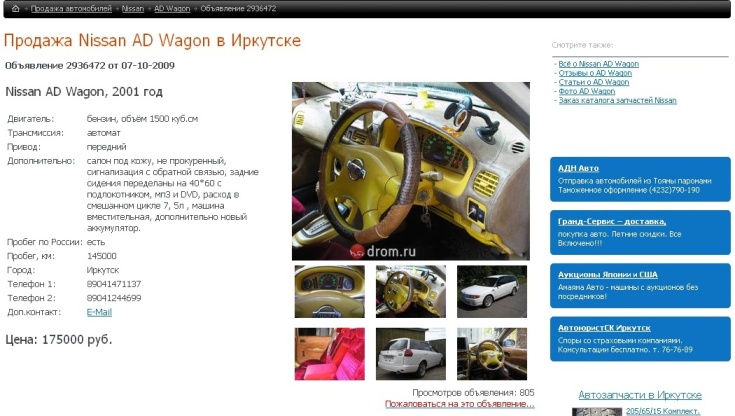Open the AD Wagon breadcrumb link
This screenshot has width=735, height=416.
coord(172,8)
